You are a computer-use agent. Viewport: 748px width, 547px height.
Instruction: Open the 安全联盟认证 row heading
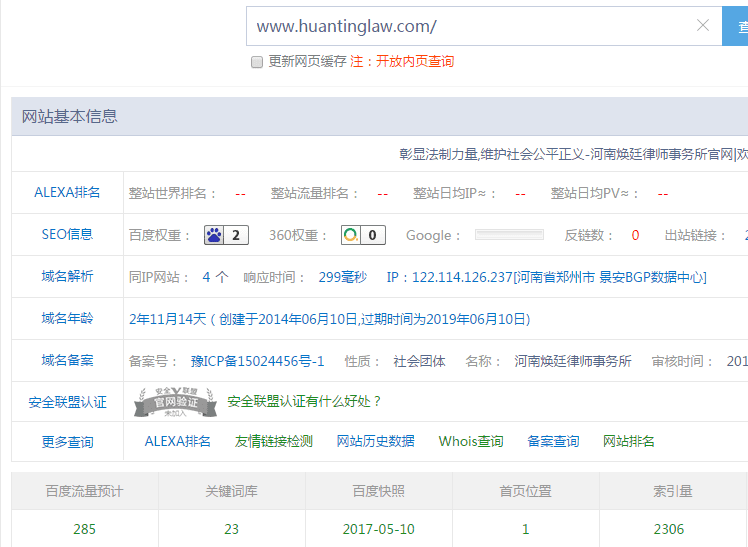pyautogui.click(x=67, y=402)
